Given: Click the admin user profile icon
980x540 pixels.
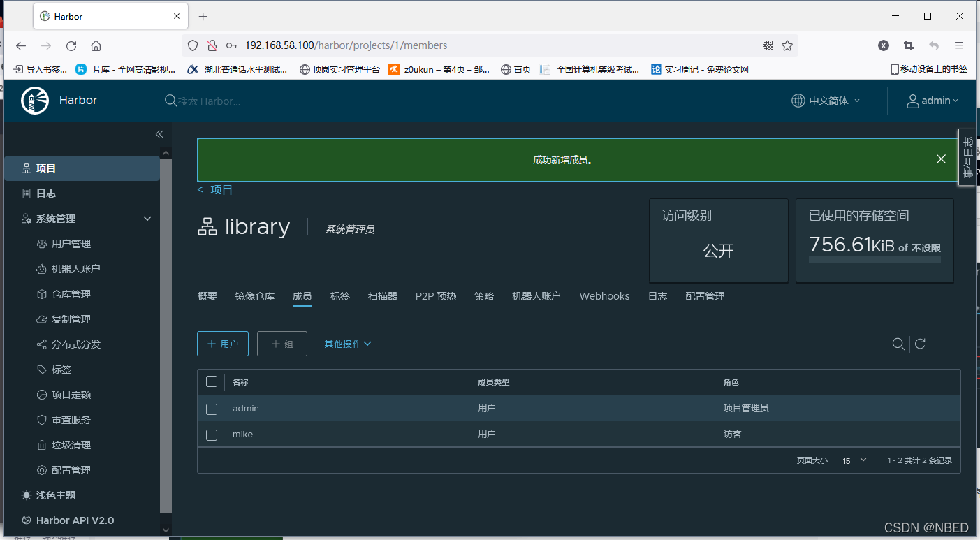Looking at the screenshot, I should click(x=912, y=101).
